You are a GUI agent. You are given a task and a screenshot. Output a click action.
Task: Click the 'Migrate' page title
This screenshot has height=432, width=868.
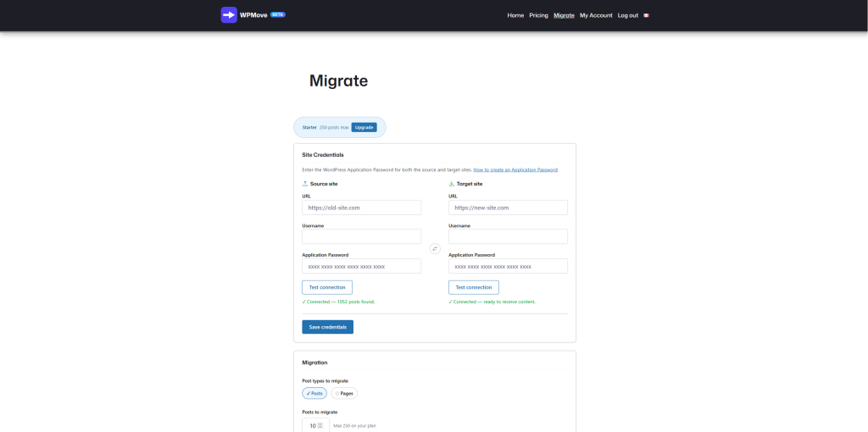click(339, 80)
